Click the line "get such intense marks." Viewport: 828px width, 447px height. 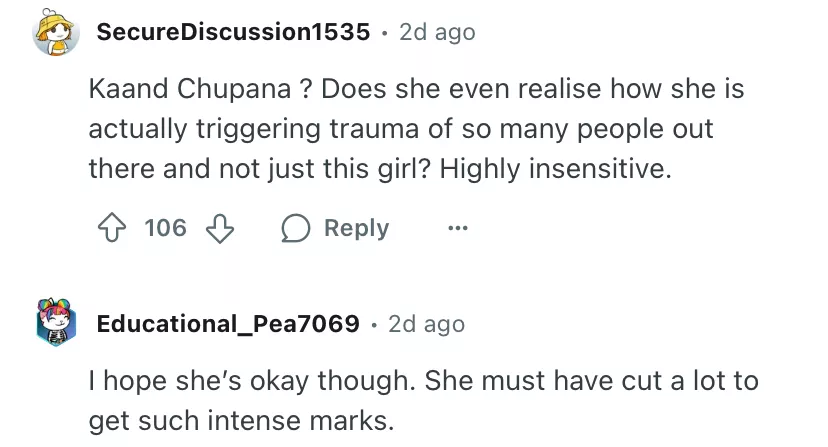pyautogui.click(x=241, y=420)
